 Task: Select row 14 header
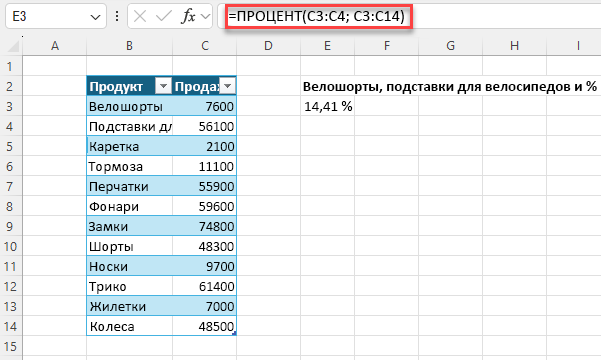11,326
